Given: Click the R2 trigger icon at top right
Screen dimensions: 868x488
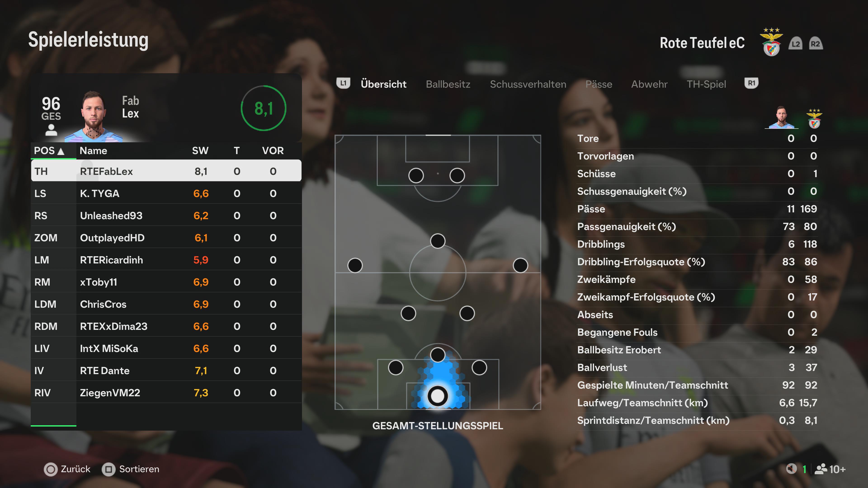Looking at the screenshot, I should [815, 44].
